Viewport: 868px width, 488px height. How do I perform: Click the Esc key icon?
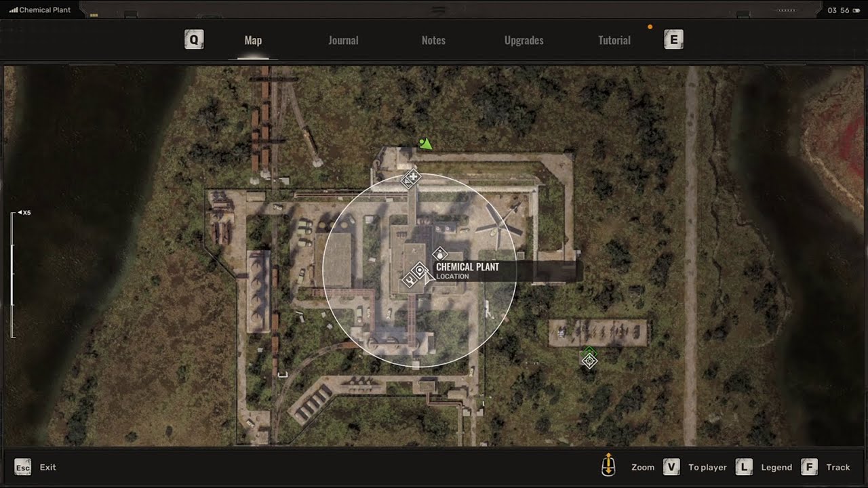pyautogui.click(x=23, y=467)
